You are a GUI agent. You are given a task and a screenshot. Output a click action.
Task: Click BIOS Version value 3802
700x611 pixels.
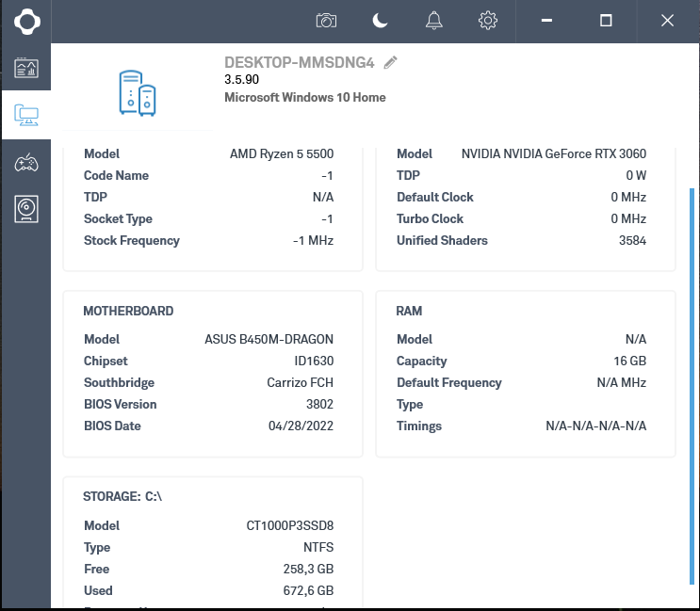(319, 404)
